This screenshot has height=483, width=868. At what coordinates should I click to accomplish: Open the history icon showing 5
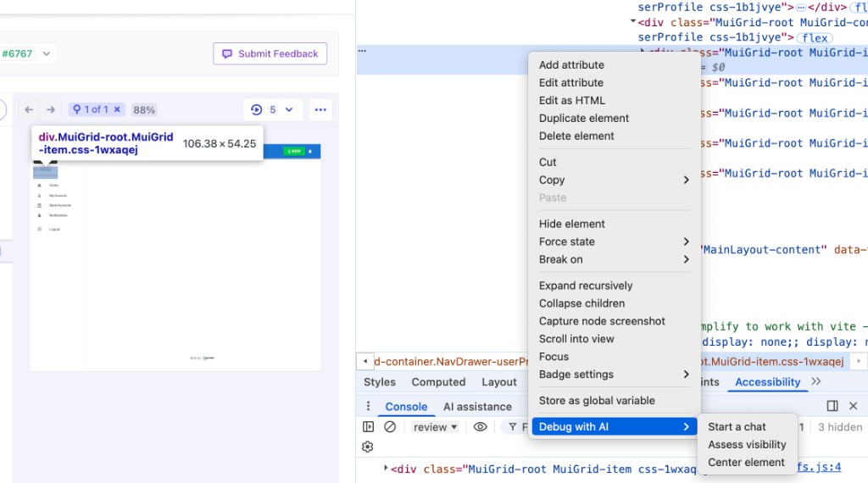click(256, 109)
